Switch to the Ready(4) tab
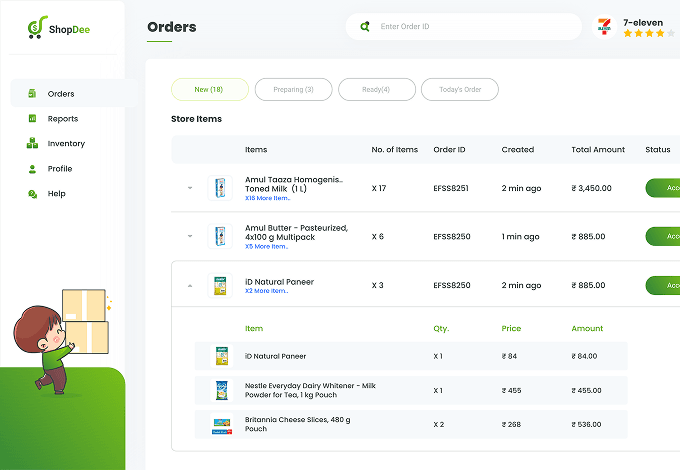This screenshot has width=680, height=470. point(376,89)
